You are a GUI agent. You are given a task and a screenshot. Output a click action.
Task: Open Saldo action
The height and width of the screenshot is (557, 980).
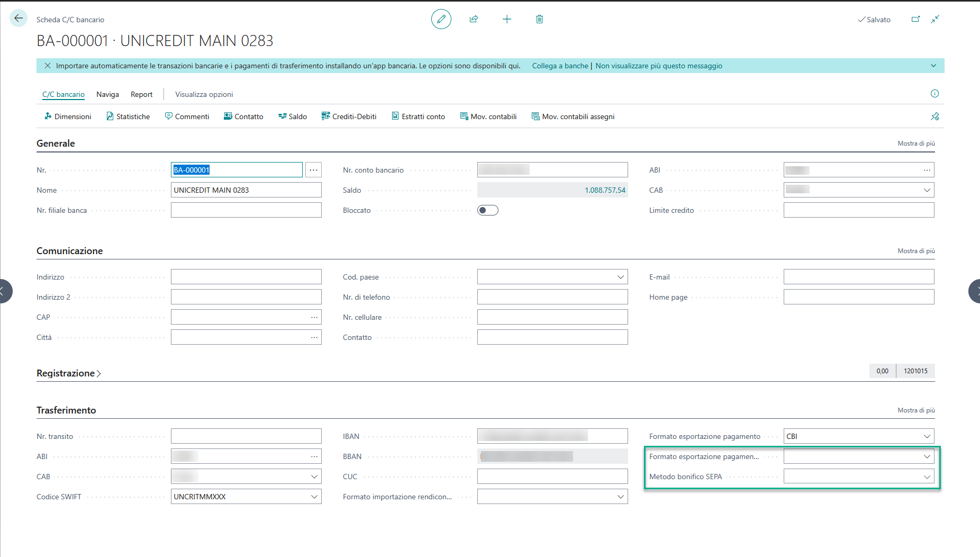pyautogui.click(x=293, y=116)
